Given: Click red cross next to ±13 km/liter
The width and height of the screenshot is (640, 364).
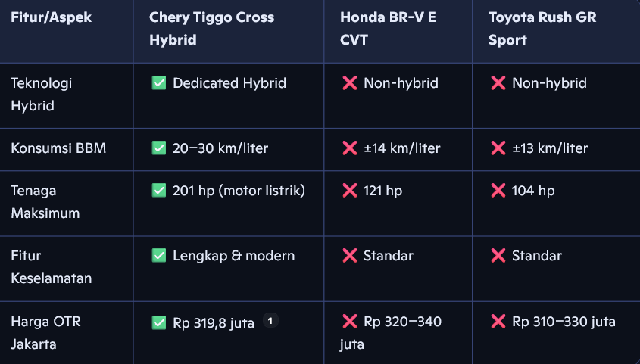Looking at the screenshot, I should 498,148.
